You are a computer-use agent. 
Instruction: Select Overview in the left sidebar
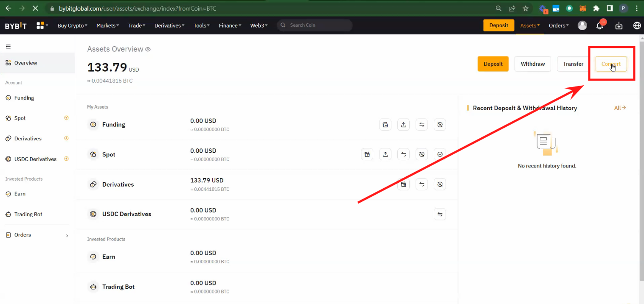(37, 63)
